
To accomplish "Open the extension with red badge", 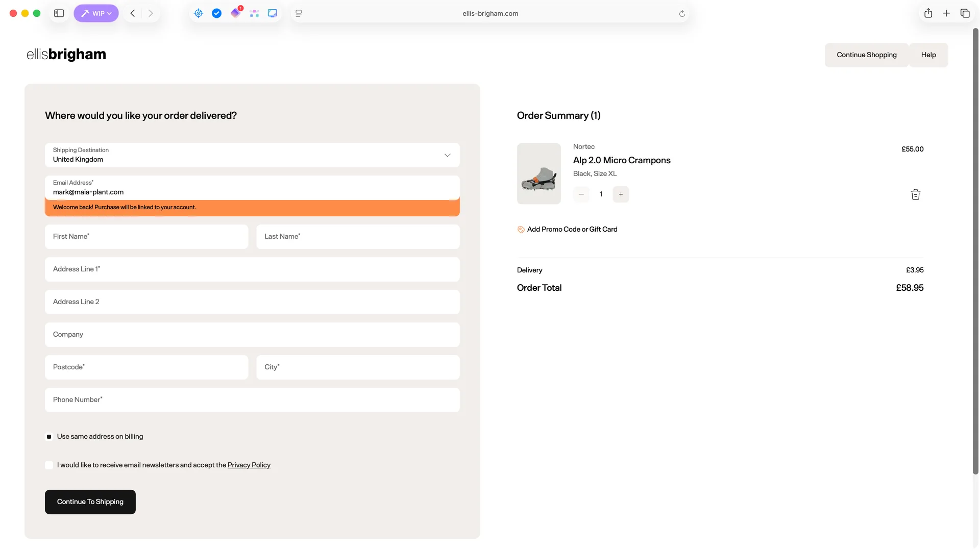I will pos(235,13).
